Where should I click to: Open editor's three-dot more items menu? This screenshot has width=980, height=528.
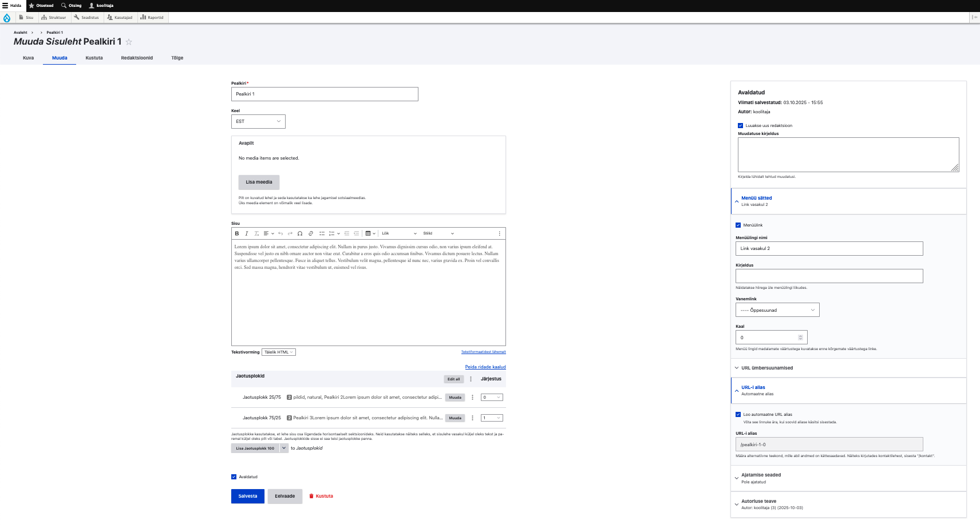click(499, 233)
